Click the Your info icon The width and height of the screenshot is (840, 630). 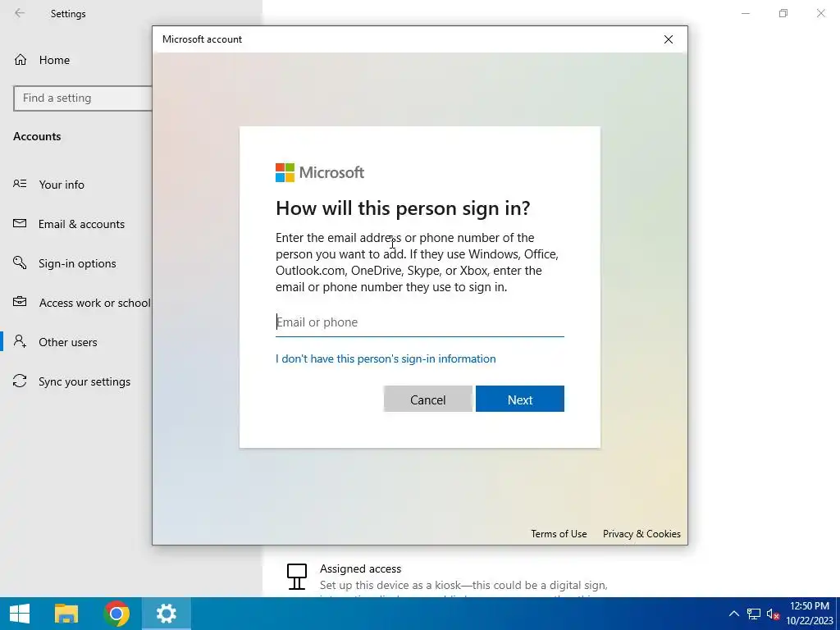point(20,185)
